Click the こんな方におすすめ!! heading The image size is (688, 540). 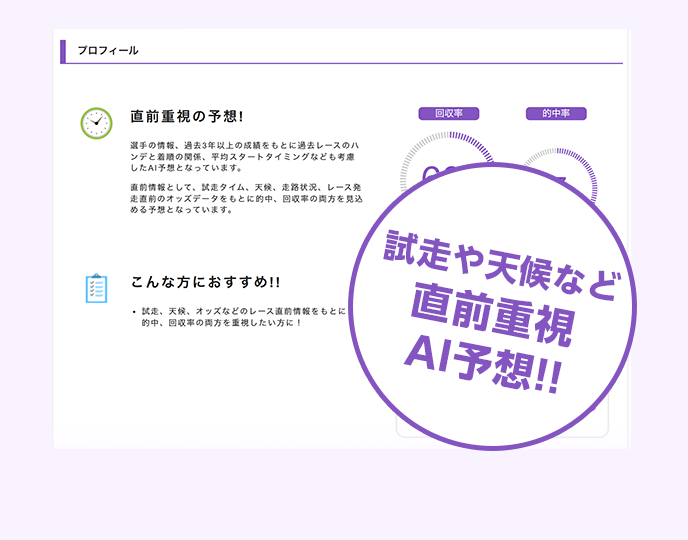coord(206,283)
